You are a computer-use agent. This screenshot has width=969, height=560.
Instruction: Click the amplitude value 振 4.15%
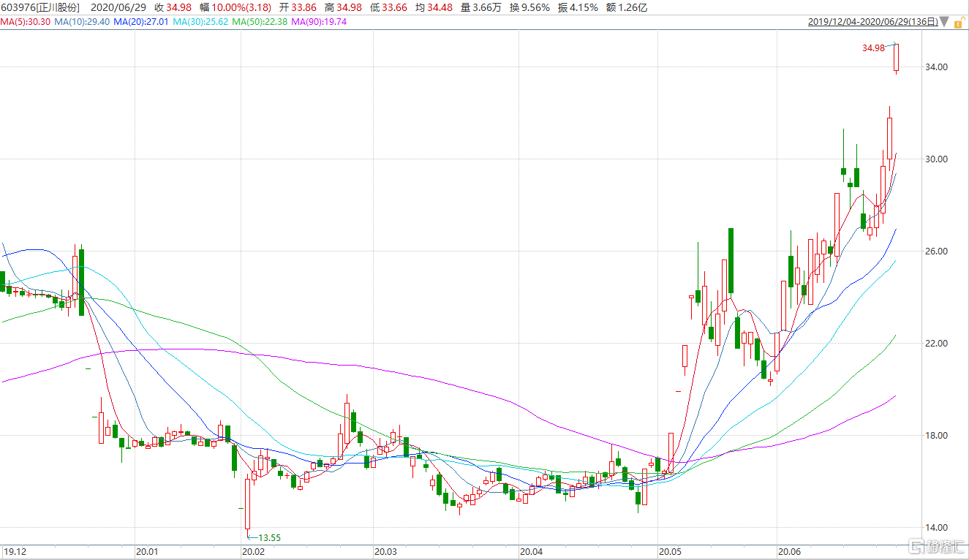click(x=578, y=8)
